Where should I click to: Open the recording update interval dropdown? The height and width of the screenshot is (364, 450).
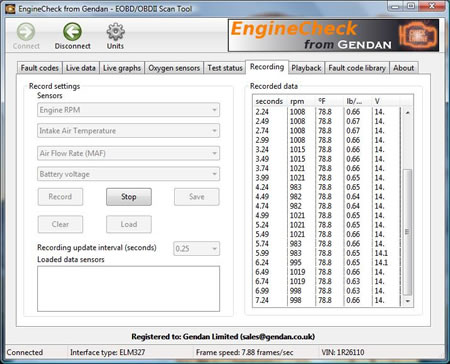pyautogui.click(x=196, y=249)
